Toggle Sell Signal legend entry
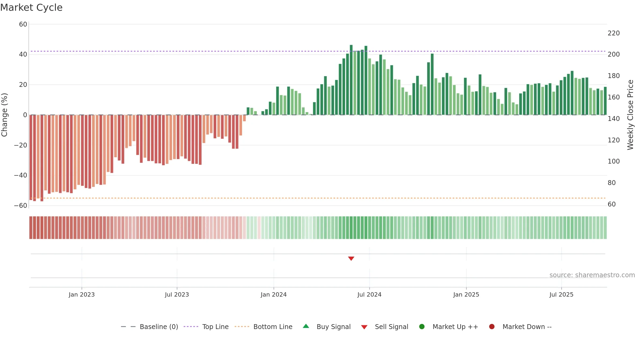The width and height of the screenshot is (644, 362). [385, 327]
